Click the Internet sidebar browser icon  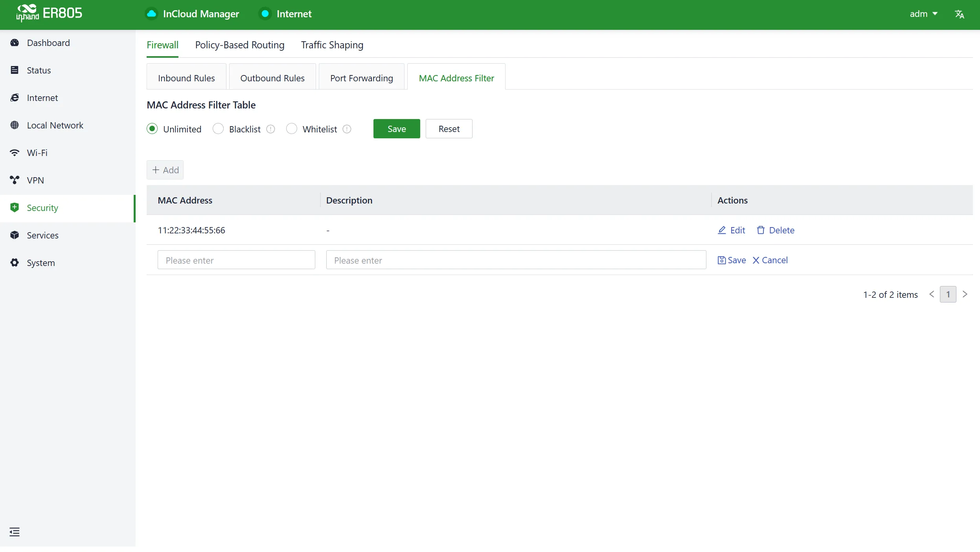tap(15, 98)
